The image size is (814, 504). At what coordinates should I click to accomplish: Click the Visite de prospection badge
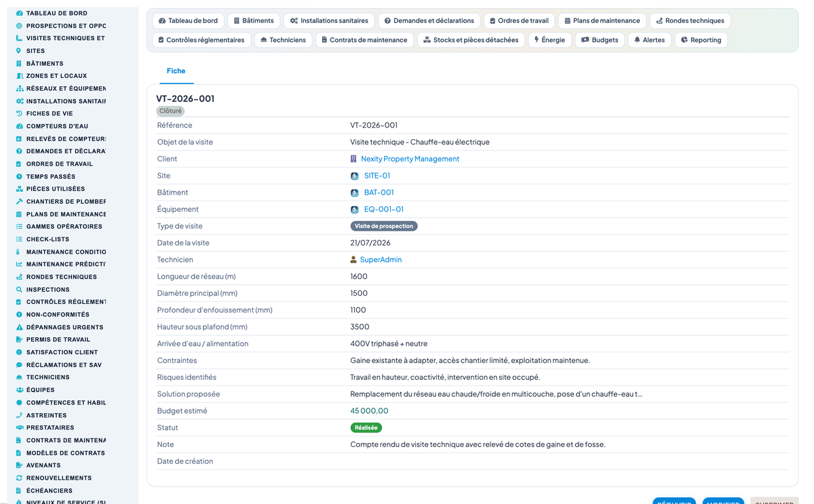(x=384, y=226)
